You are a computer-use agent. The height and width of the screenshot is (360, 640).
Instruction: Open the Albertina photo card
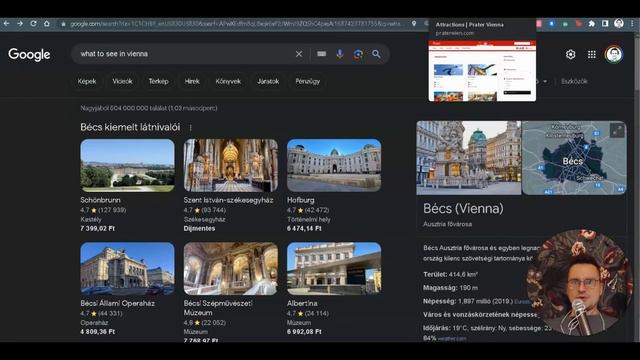point(334,269)
